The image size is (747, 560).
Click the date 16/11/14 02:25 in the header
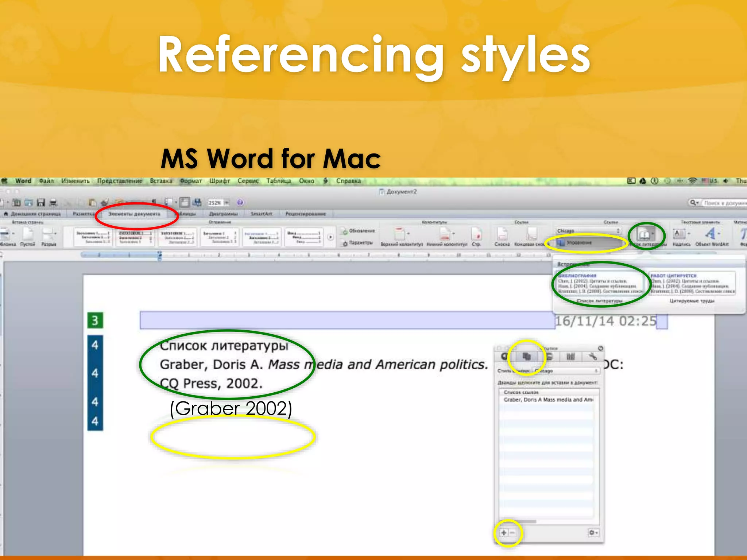(605, 321)
